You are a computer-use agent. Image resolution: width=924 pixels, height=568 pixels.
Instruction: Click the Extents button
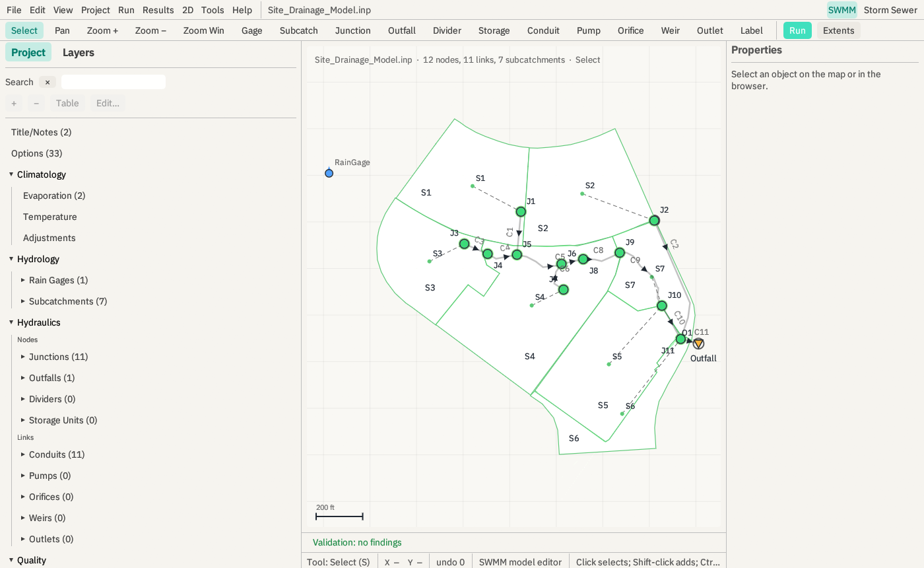click(839, 30)
